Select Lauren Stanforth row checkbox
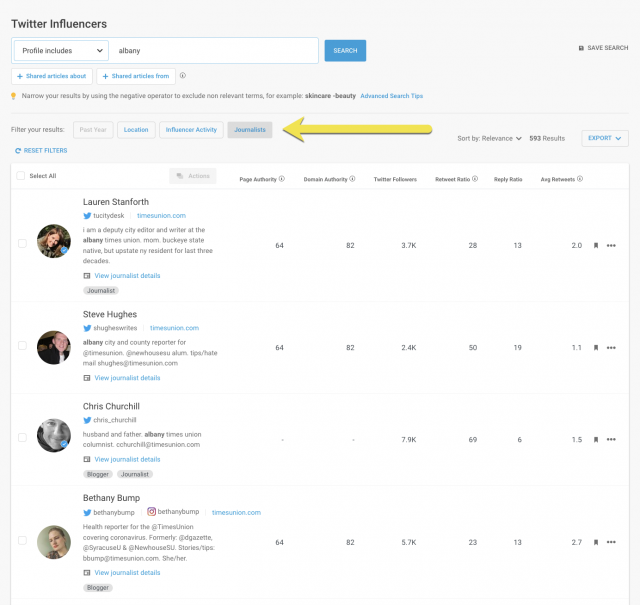The height and width of the screenshot is (605, 640). 22,243
